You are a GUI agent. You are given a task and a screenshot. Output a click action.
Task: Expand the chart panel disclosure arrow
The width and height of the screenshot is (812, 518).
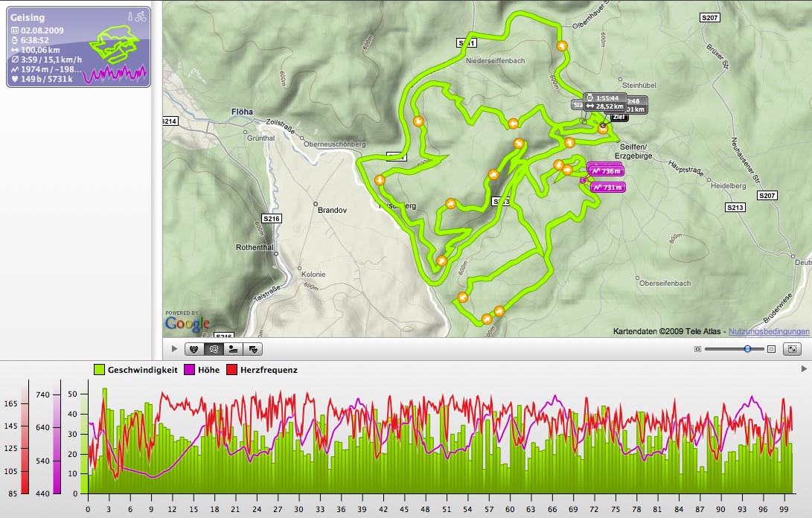pyautogui.click(x=804, y=369)
